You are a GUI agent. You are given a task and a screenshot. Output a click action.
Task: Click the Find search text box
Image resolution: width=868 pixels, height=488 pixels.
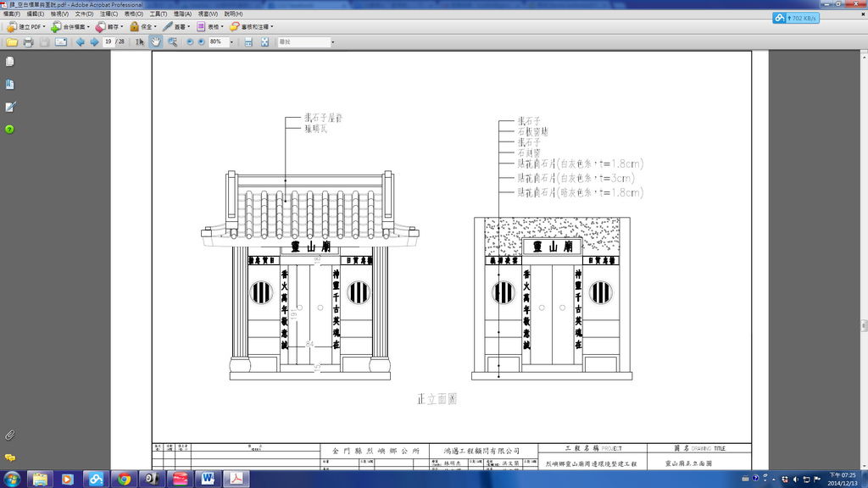[304, 42]
